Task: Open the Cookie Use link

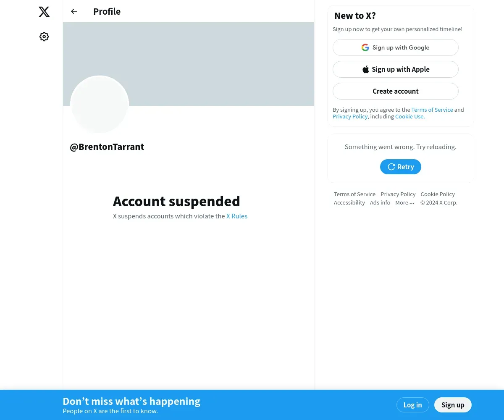Action: click(410, 116)
